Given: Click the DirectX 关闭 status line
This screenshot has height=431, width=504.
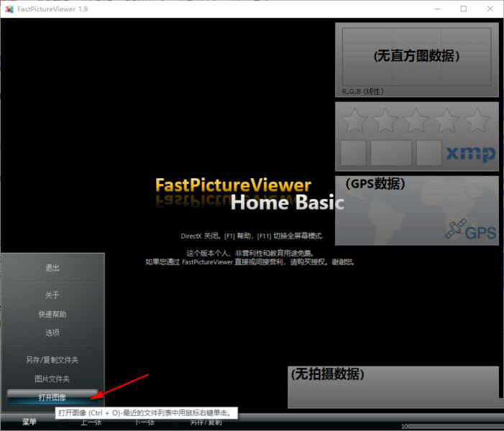Looking at the screenshot, I should 252,236.
